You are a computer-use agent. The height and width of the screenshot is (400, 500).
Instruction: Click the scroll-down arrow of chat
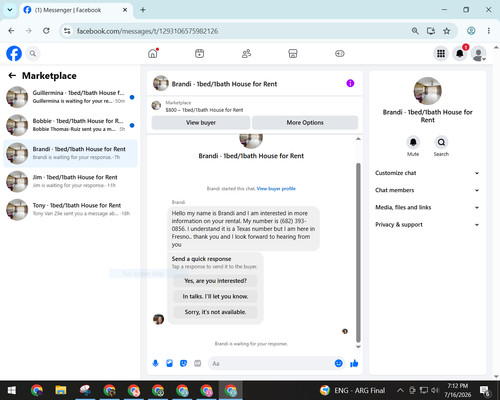[x=358, y=347]
